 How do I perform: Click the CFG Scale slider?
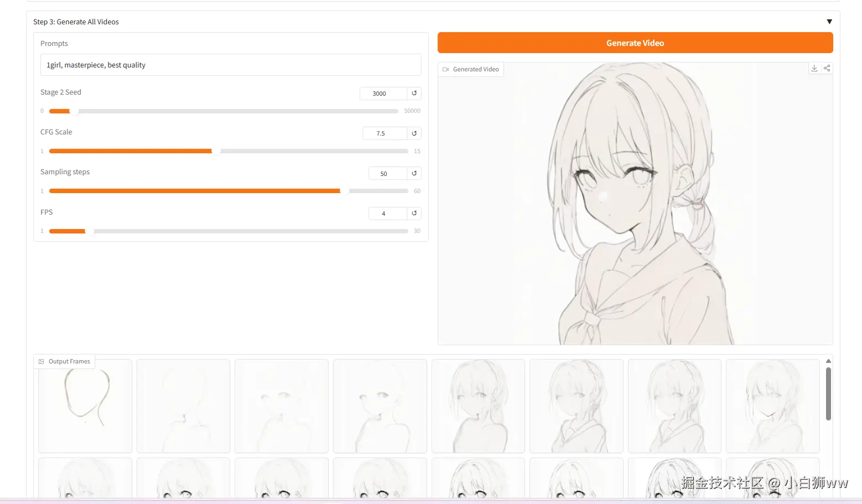[229, 151]
